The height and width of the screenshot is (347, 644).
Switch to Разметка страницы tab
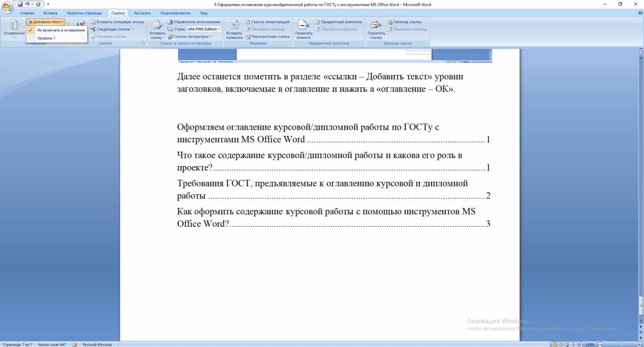[x=84, y=14]
